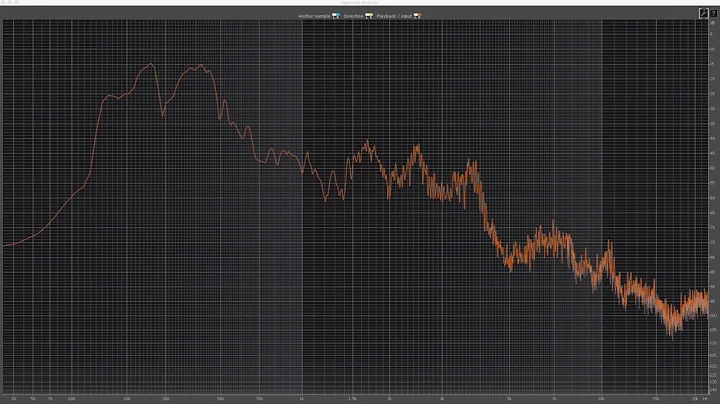Click the '20k' frequency axis label
The height and width of the screenshot is (404, 720).
[695, 399]
